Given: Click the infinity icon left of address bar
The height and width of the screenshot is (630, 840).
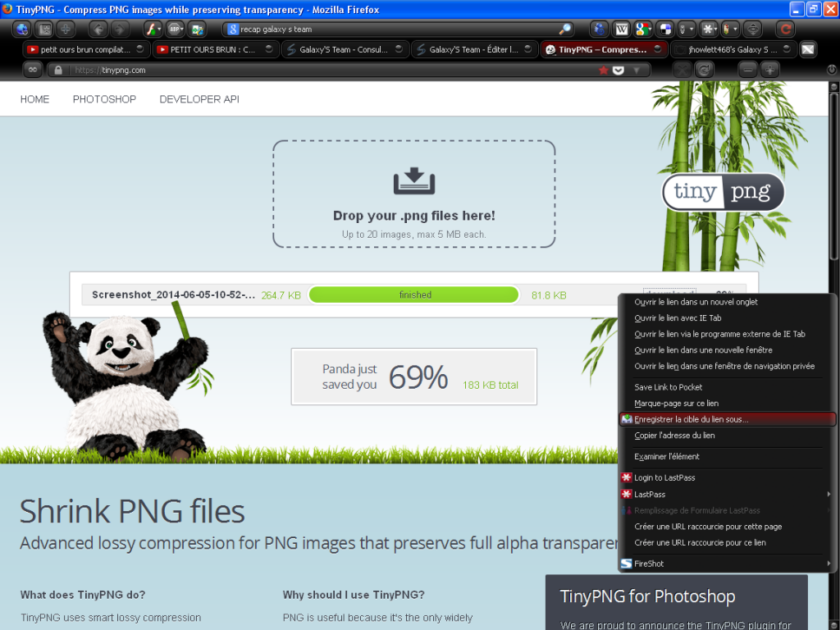Looking at the screenshot, I should 33,70.
